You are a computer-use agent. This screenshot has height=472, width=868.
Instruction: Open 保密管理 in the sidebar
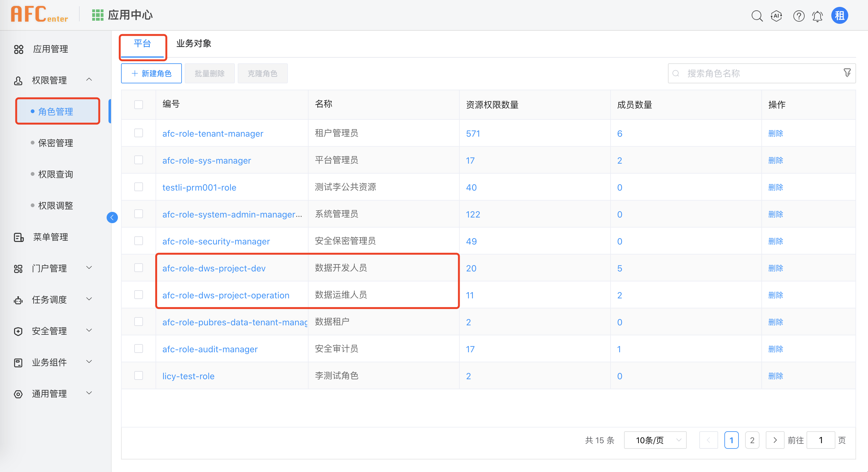pos(55,143)
